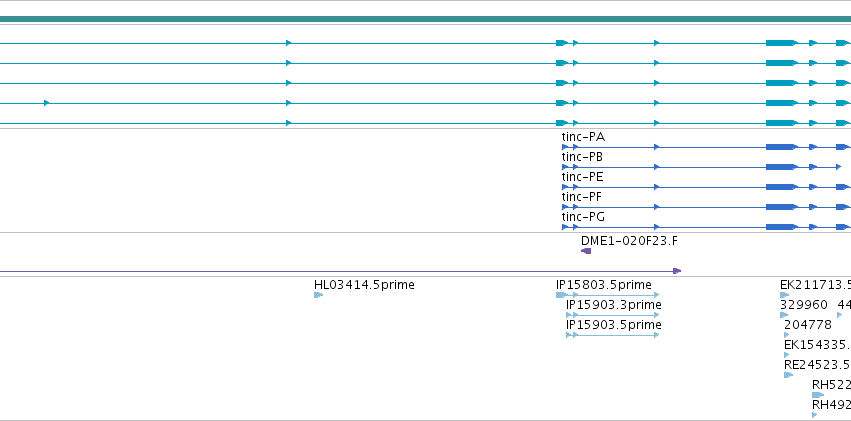Select the tinc-PF transcript label

(x=582, y=197)
